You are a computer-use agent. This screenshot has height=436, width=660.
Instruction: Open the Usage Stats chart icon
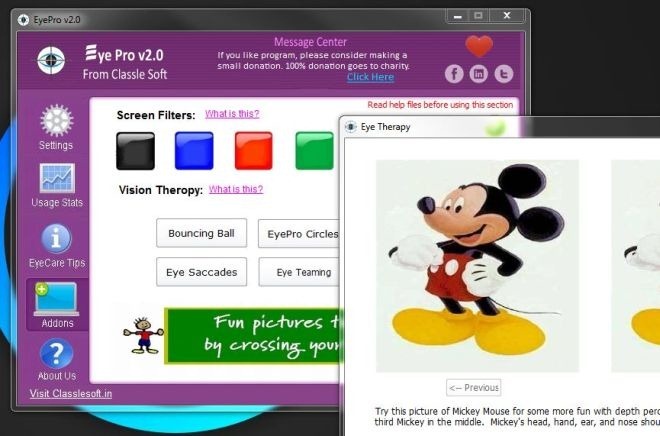click(57, 178)
